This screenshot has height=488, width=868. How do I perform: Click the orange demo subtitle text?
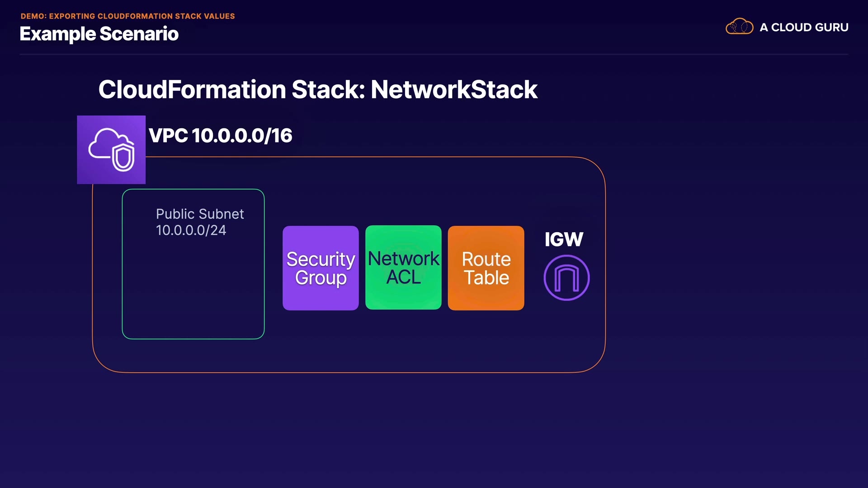[x=127, y=16]
